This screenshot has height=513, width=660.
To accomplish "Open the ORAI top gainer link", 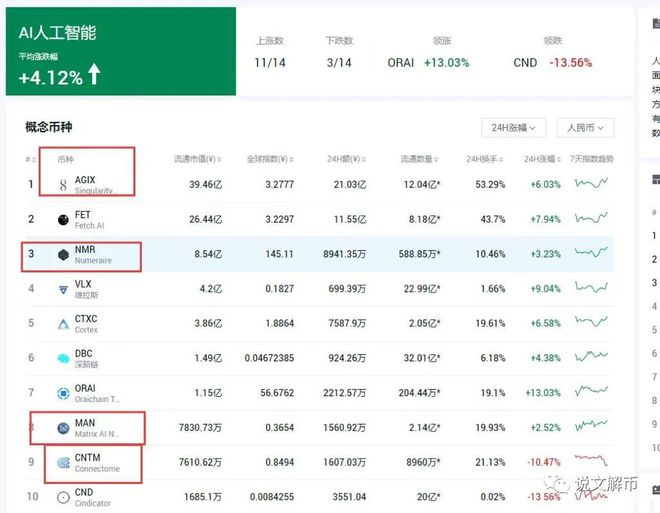I will pyautogui.click(x=401, y=63).
